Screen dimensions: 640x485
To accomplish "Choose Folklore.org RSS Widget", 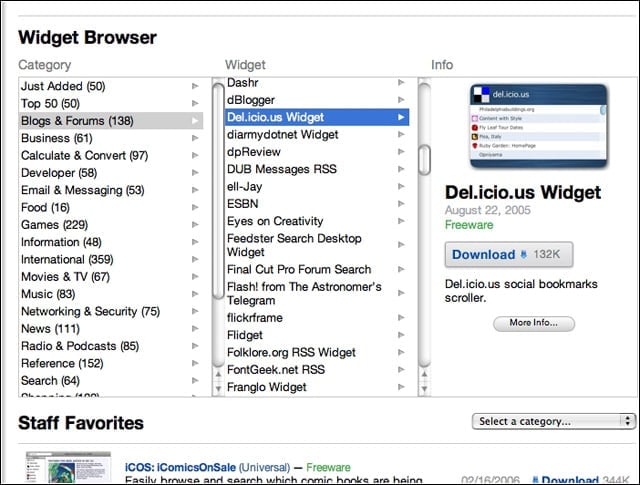I will 317,352.
